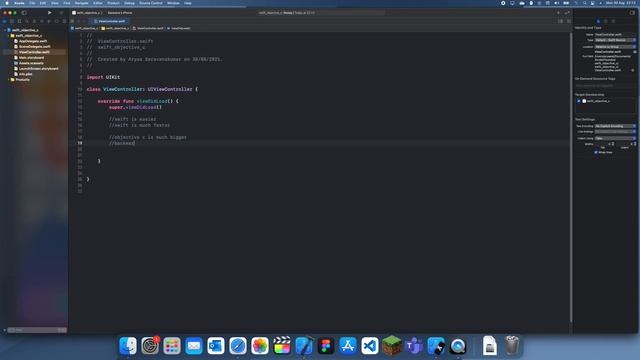
Task: Toggle the navigator sidebar button
Action: [24, 13]
